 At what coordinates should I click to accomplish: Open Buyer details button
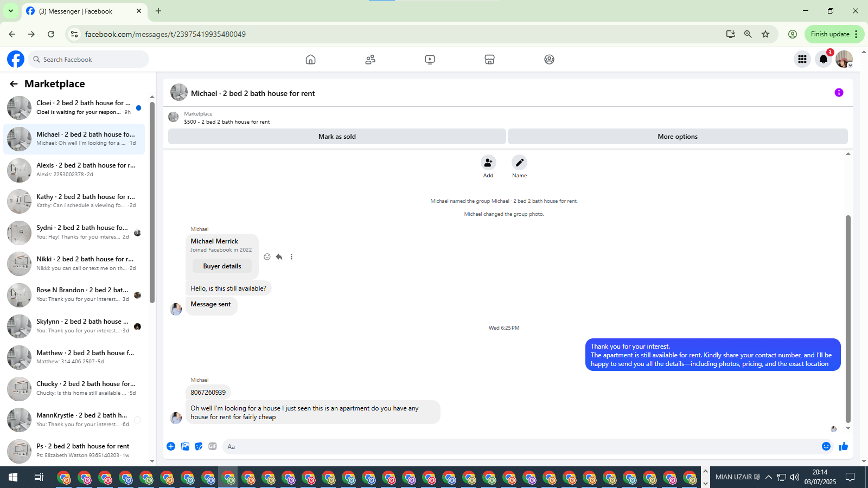click(x=222, y=266)
